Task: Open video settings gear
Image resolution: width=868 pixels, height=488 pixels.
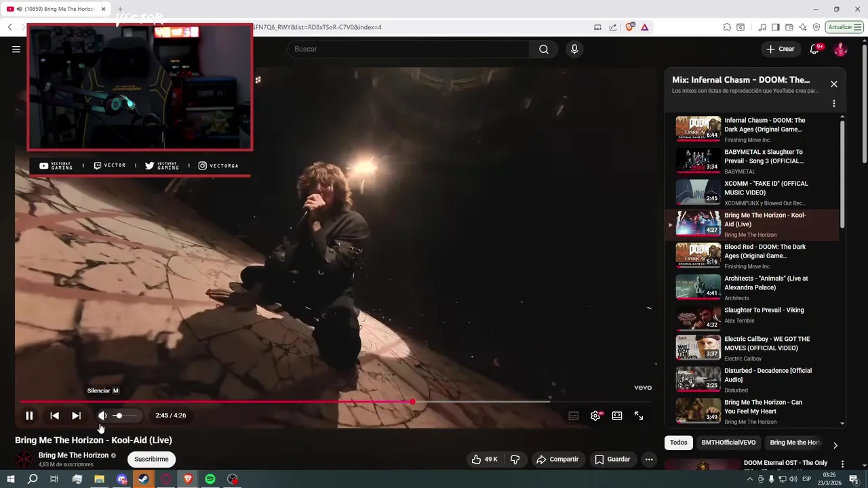Action: click(595, 415)
